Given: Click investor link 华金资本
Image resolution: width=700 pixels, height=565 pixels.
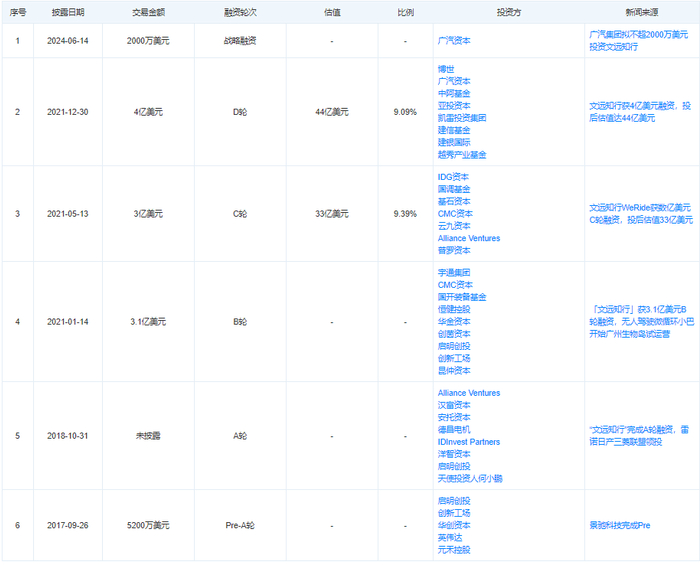Looking at the screenshot, I should pyautogui.click(x=454, y=322).
